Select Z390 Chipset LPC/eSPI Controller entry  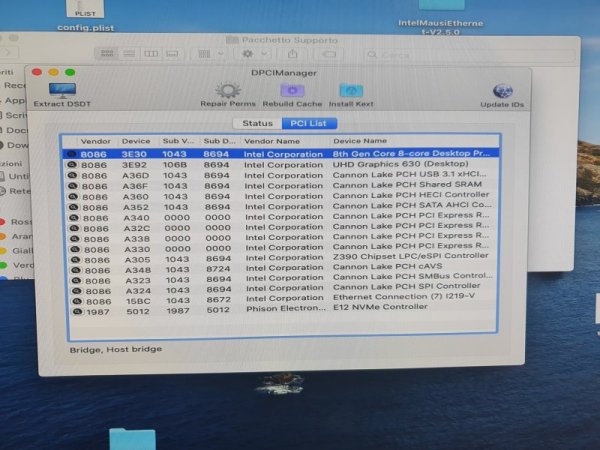(411, 256)
